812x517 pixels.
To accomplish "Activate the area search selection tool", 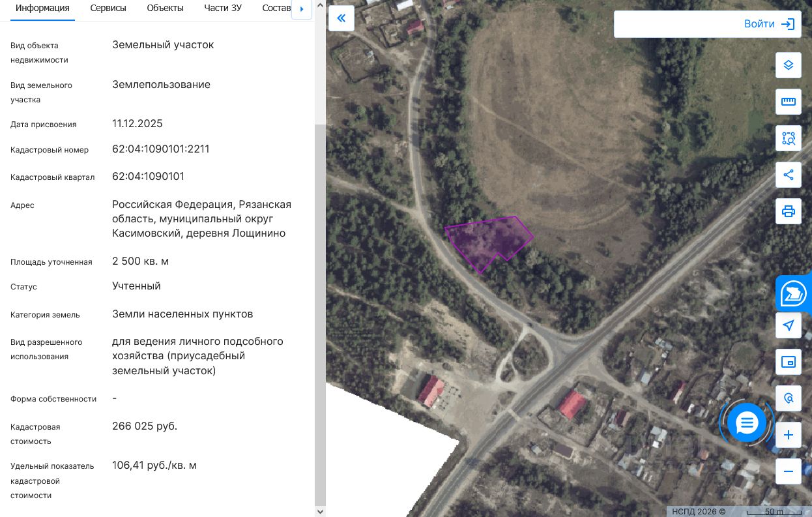I will pos(788,138).
